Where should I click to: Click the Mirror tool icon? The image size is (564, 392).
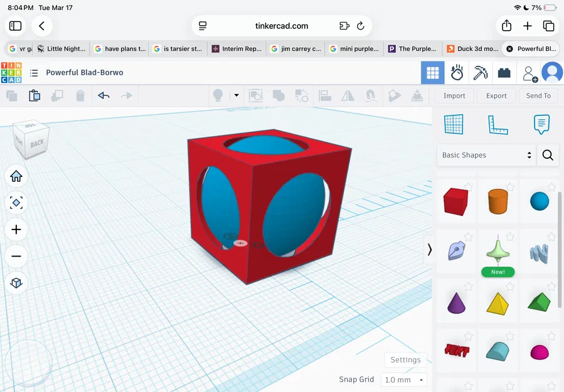tap(347, 95)
